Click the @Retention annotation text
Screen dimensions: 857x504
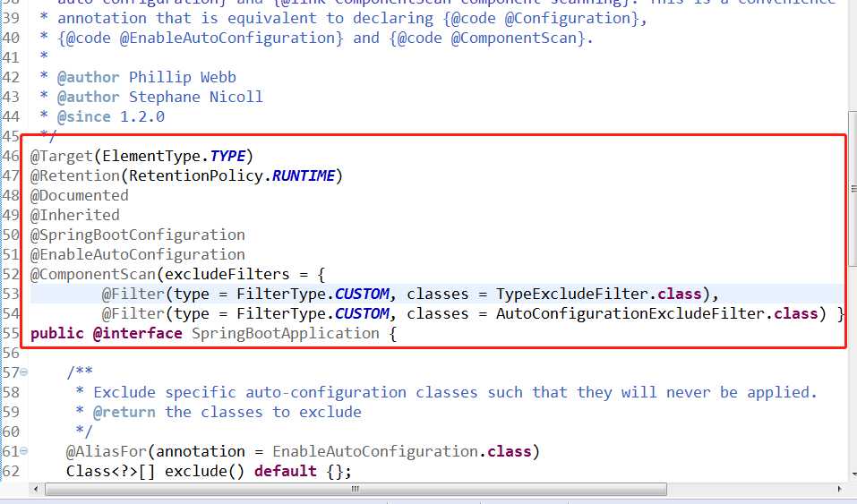tap(75, 176)
